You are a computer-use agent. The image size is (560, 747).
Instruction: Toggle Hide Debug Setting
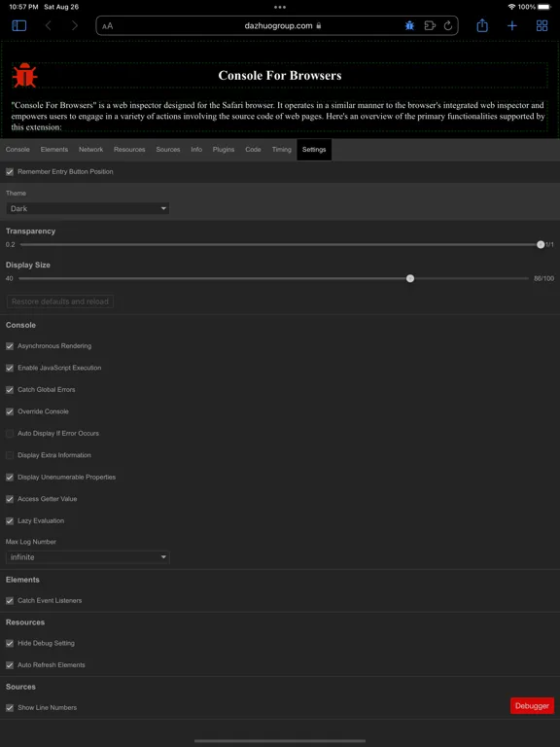coord(10,644)
